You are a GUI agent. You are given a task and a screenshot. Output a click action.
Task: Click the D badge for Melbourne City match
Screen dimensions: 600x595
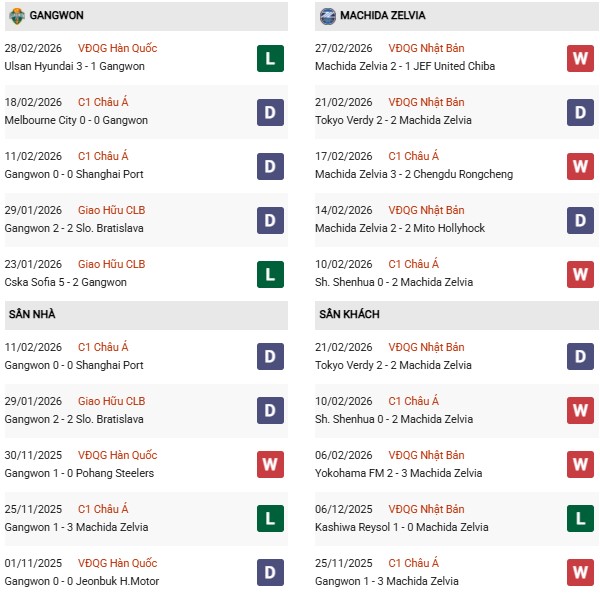tap(270, 112)
